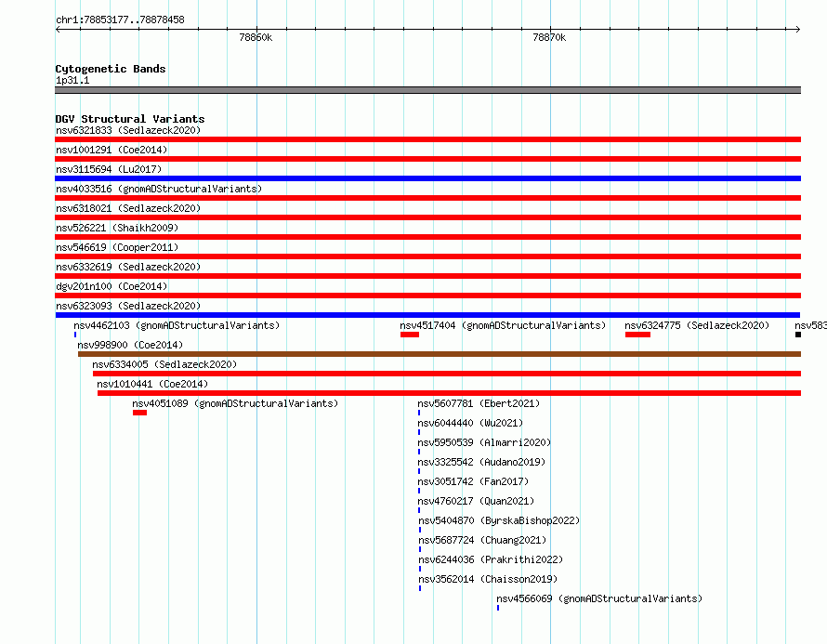
Task: Click the blue bar under nsv3115694 (Lu2017)
Action: [427, 178]
